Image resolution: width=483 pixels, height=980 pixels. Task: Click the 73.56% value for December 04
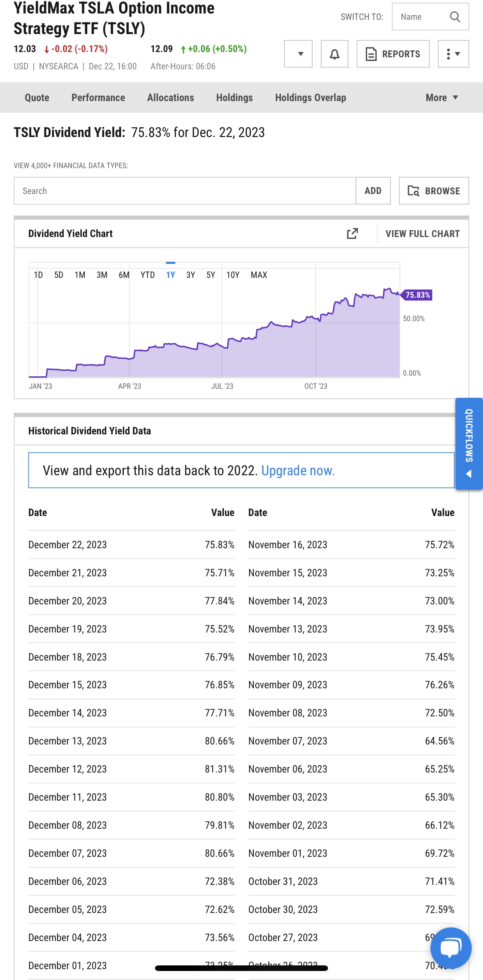click(x=219, y=938)
